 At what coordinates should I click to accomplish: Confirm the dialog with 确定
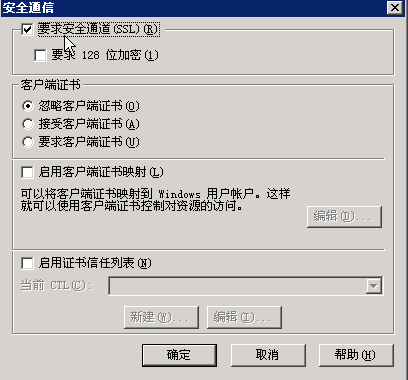click(179, 355)
